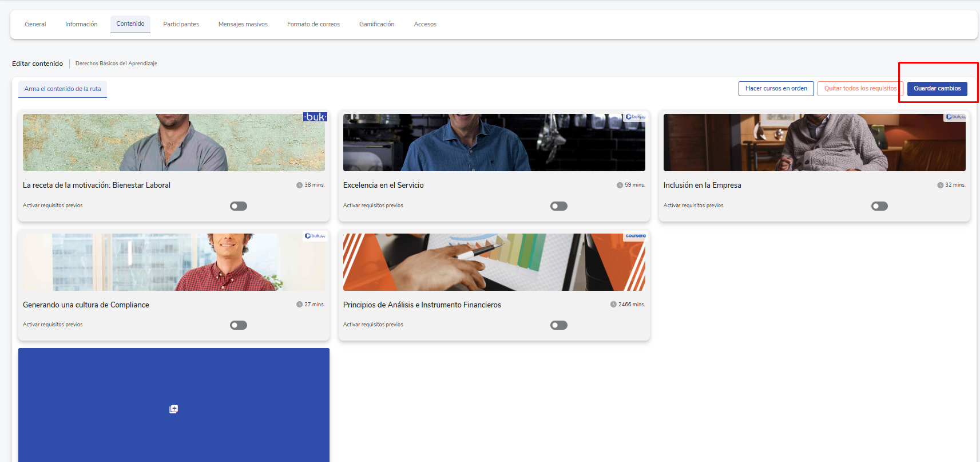Click the buk logo on motivación course
This screenshot has height=462, width=980.
pos(315,117)
